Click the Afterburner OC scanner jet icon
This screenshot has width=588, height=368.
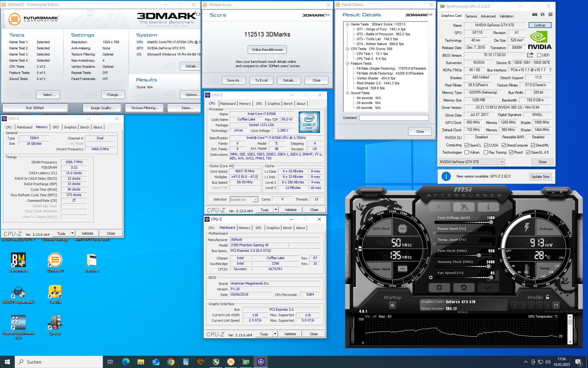pos(464,207)
